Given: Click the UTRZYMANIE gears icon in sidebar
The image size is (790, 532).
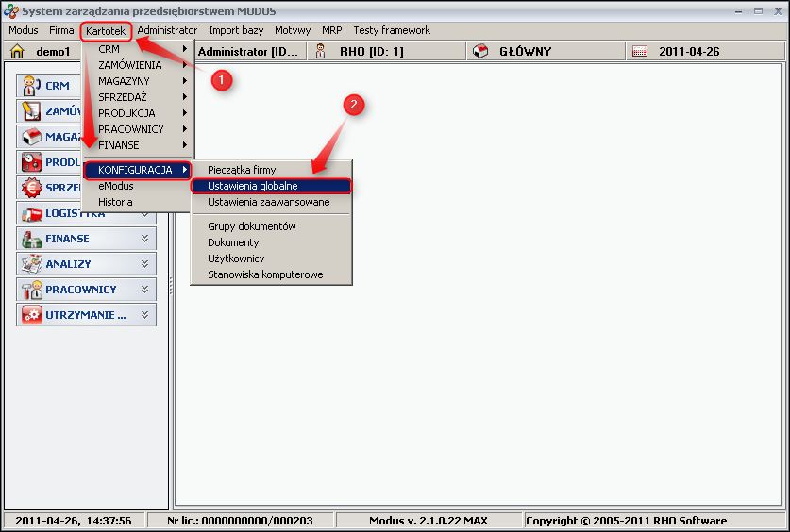Looking at the screenshot, I should pyautogui.click(x=31, y=315).
